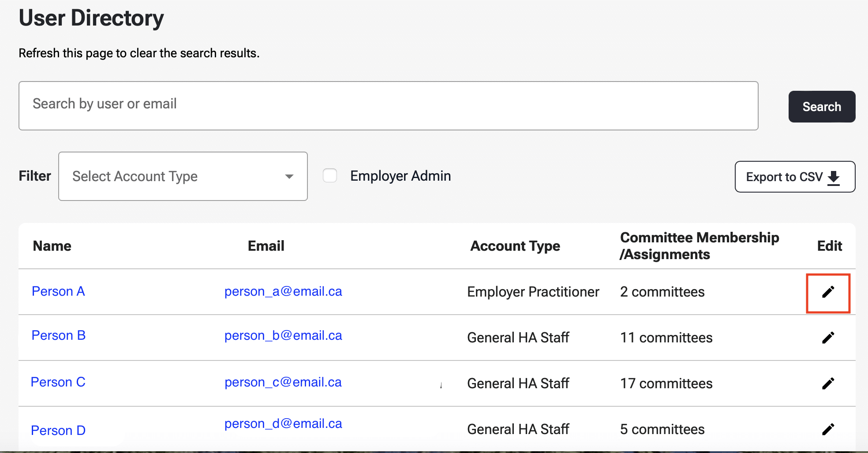The height and width of the screenshot is (453, 868).
Task: Open Person D's profile link
Action: 58,431
